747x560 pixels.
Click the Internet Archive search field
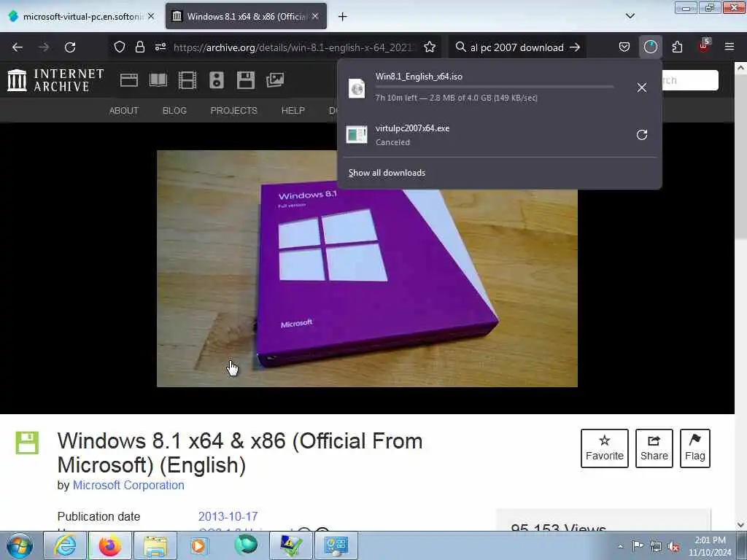690,80
